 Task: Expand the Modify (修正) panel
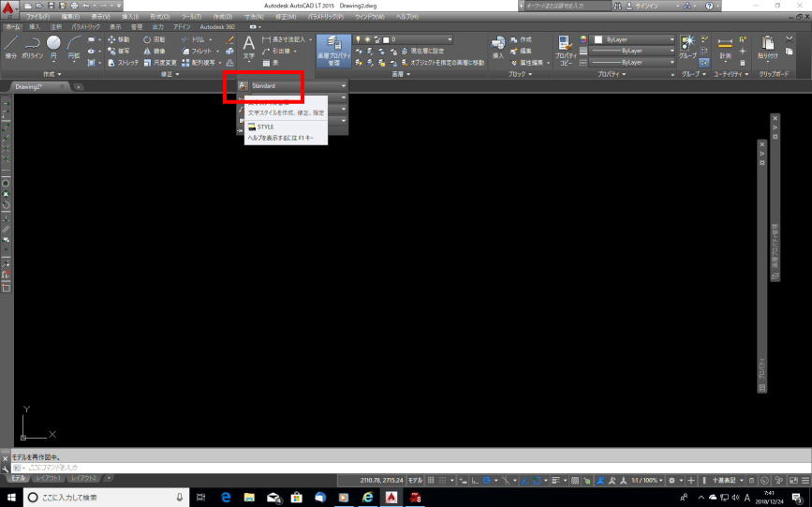pos(170,74)
